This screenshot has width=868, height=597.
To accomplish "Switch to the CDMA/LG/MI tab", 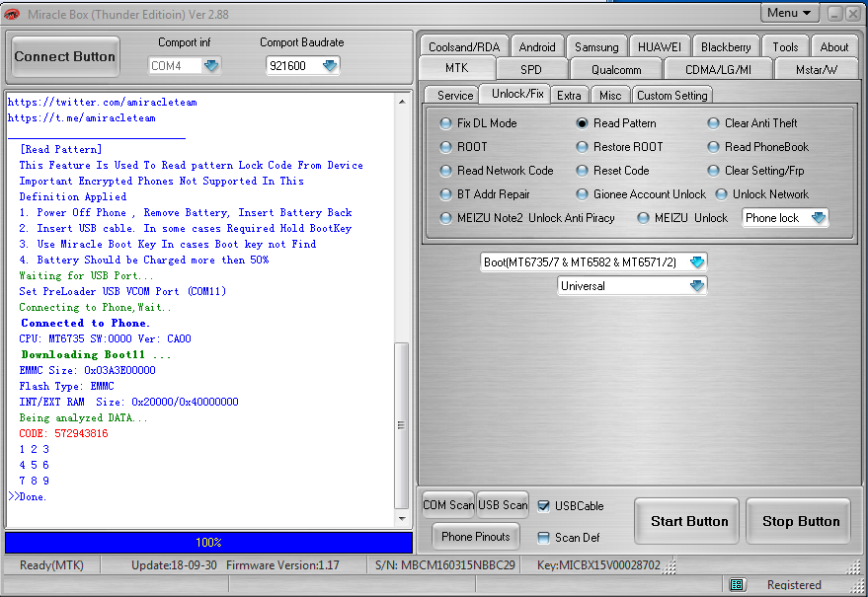I will click(x=718, y=70).
